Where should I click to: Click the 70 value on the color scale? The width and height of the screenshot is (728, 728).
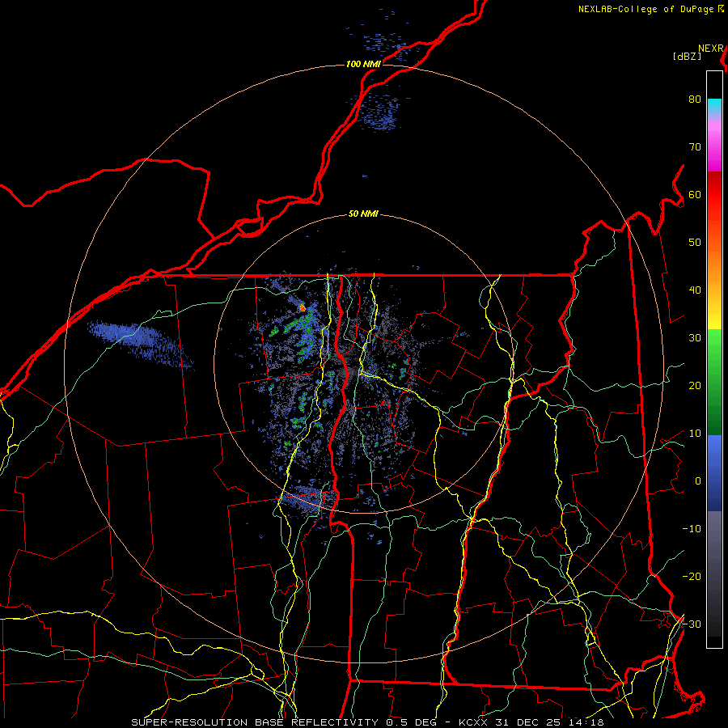(695, 147)
